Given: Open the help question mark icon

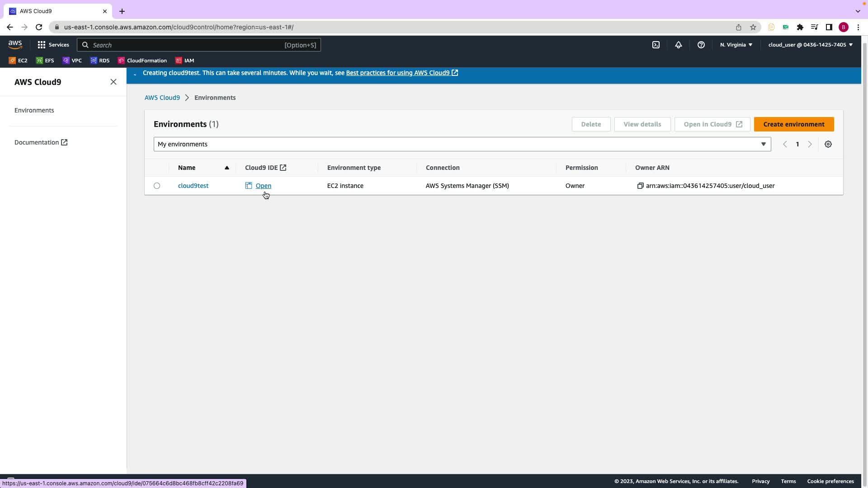Looking at the screenshot, I should [x=701, y=45].
